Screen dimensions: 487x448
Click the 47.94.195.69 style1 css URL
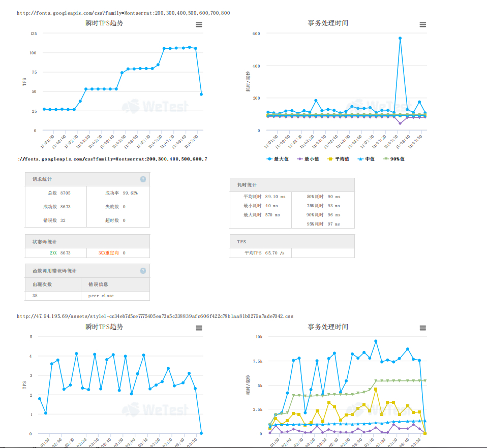click(155, 316)
